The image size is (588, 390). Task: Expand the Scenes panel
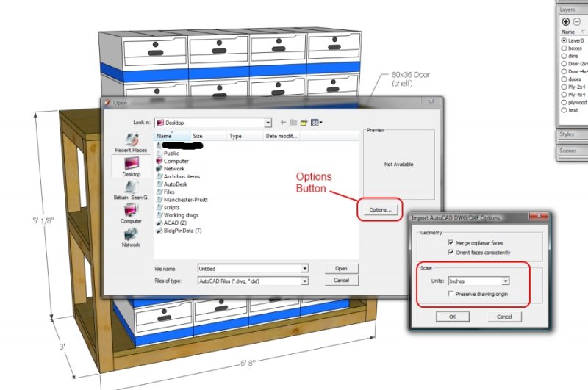[572, 151]
